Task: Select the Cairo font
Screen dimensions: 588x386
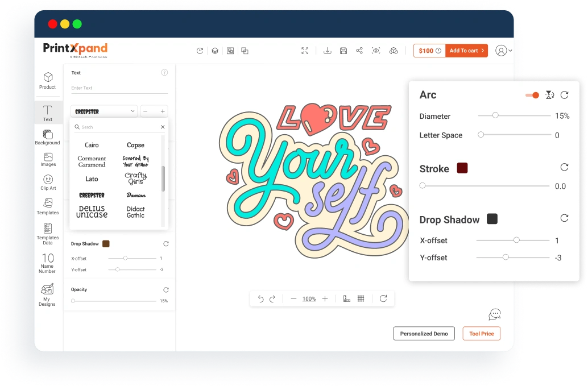Action: (x=92, y=145)
